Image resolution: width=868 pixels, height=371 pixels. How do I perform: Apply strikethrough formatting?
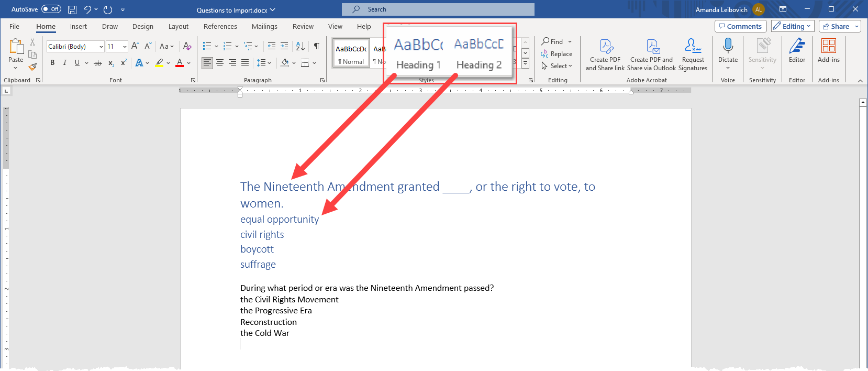pyautogui.click(x=98, y=63)
